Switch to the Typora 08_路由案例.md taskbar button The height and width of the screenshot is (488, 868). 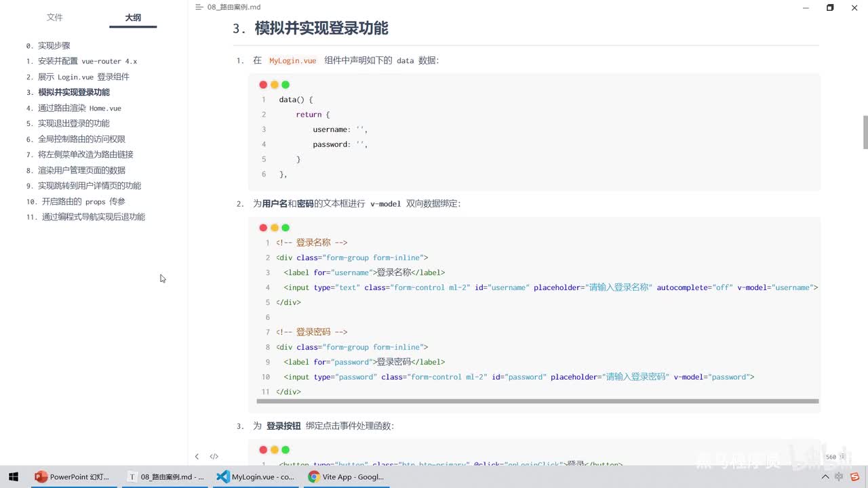(x=165, y=477)
